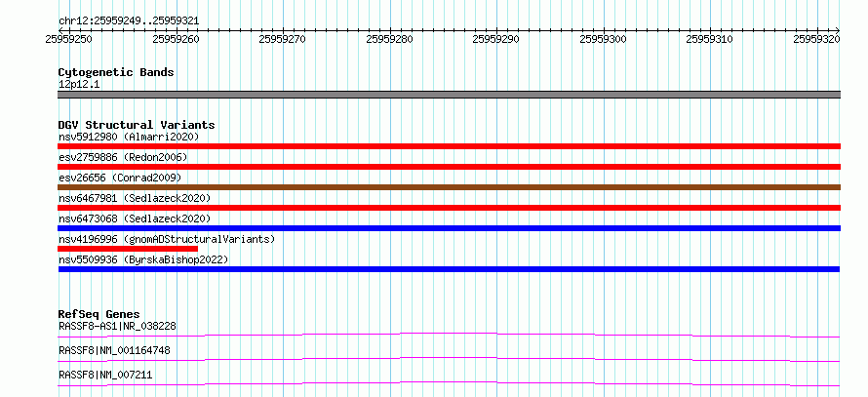Image resolution: width=868 pixels, height=397 pixels.
Task: Click the chr12:25959249..25959321 region label
Action: pyautogui.click(x=129, y=21)
